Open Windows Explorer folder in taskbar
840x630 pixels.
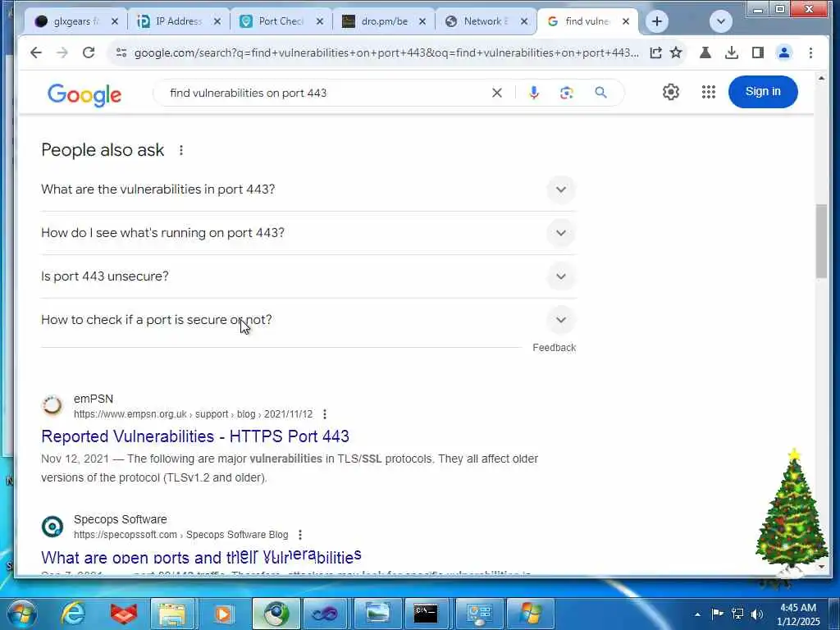(171, 614)
